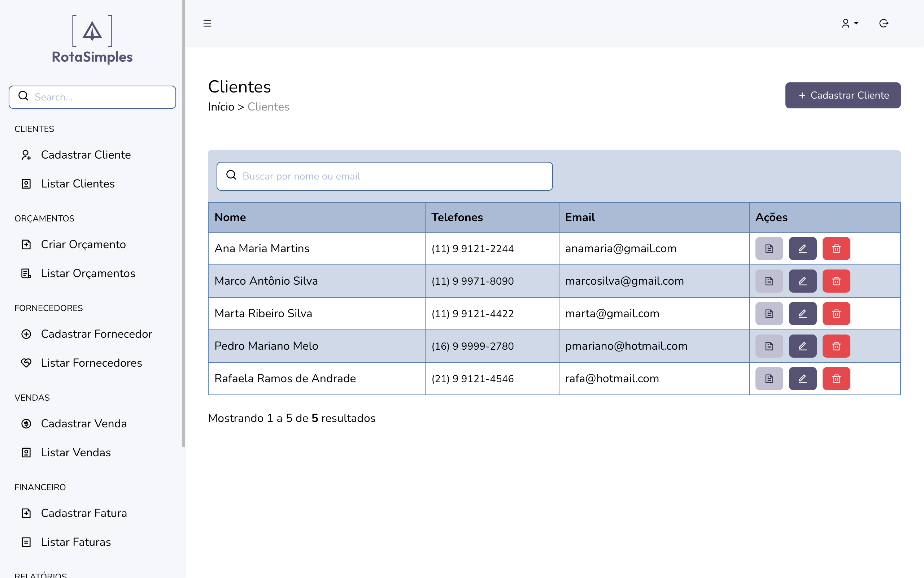Toggle the sidebar with the hamburger icon

coord(207,23)
